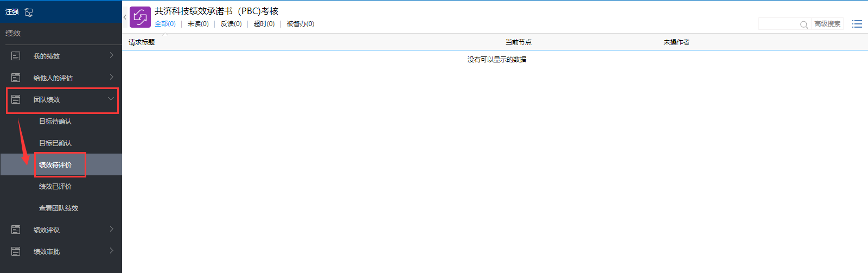868x273 pixels.
Task: Expand the 绩效审批 chevron
Action: point(111,251)
